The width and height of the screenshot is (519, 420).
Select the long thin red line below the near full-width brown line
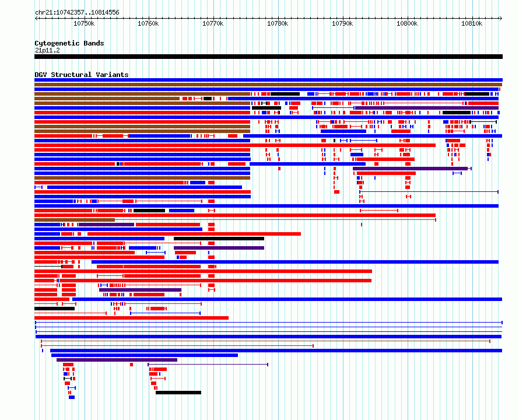pyautogui.click(x=177, y=346)
